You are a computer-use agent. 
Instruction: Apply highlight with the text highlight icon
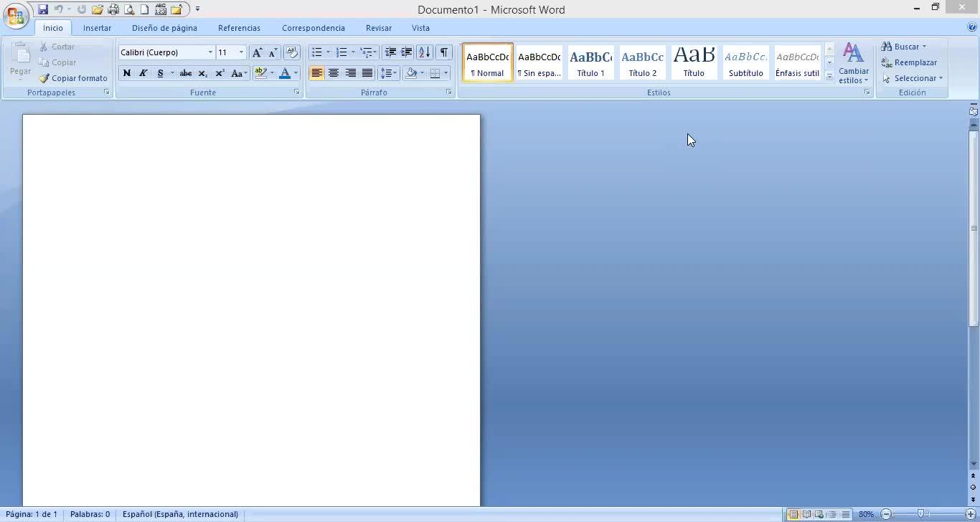coord(260,73)
